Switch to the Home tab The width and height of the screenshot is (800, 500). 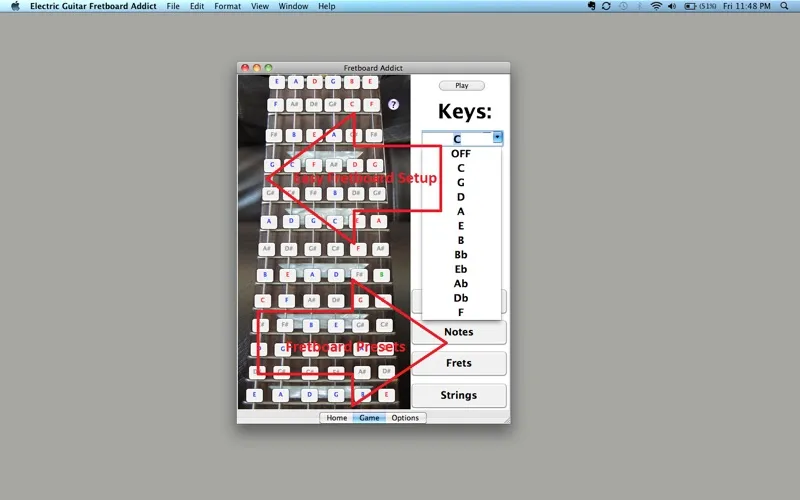pos(337,417)
